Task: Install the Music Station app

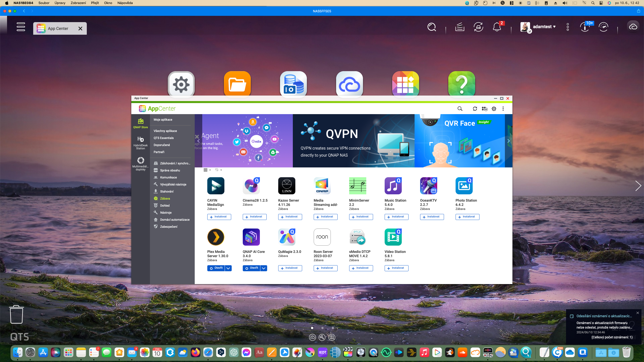Action: (x=396, y=217)
